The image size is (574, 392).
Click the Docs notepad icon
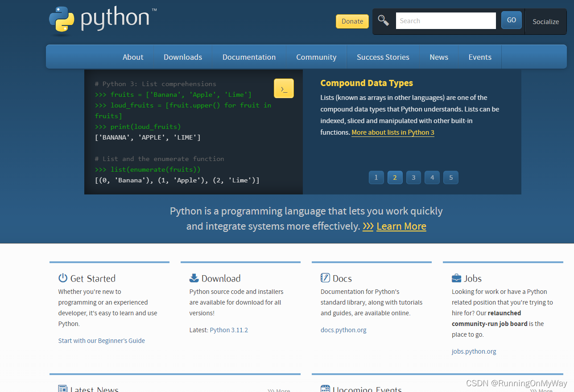pos(325,278)
